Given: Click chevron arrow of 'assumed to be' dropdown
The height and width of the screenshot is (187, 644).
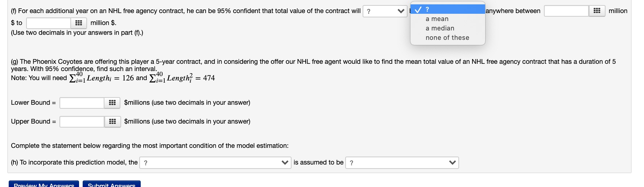Looking at the screenshot, I should coord(453,163).
